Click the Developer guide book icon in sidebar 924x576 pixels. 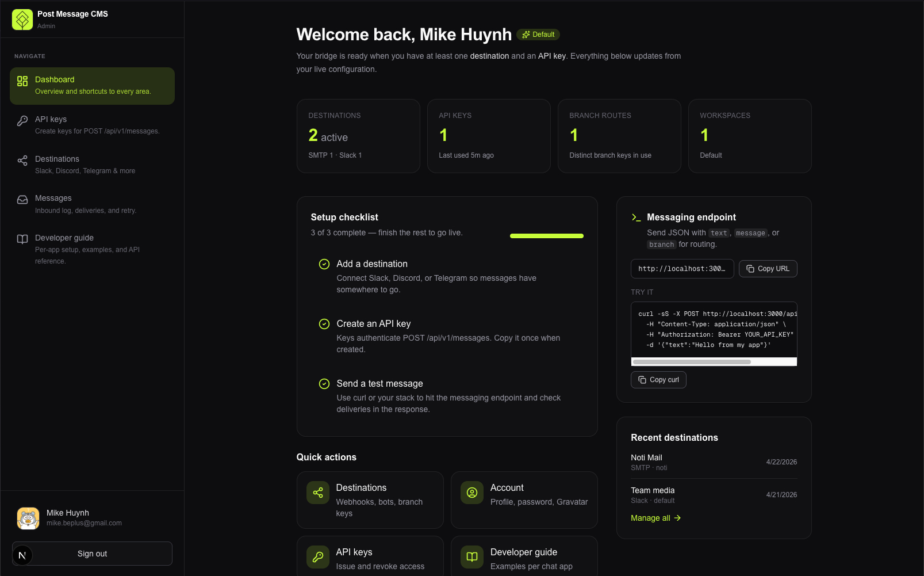(x=22, y=239)
